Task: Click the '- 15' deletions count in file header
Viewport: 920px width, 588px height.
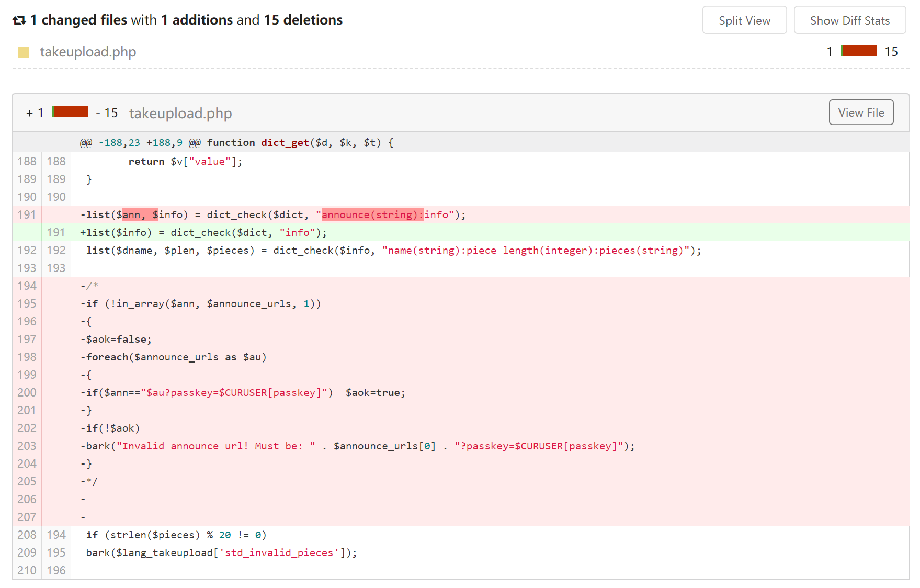Action: tap(107, 113)
